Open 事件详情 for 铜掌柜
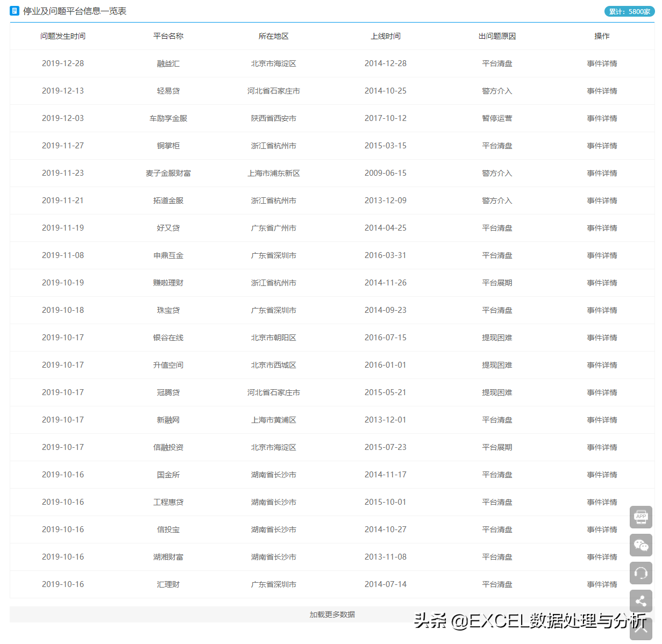The width and height of the screenshot is (662, 644). point(602,146)
